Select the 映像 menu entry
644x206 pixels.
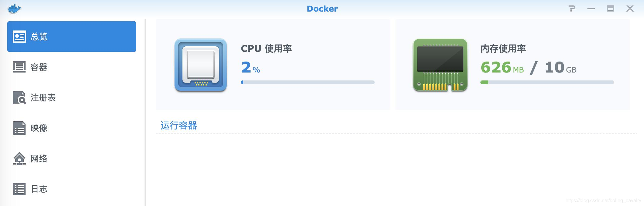coord(39,128)
